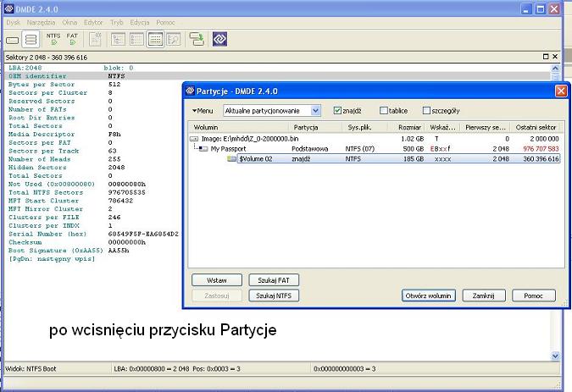Click the Widok: NTFS Boot status entry
Viewport: 572px width, 392px height.
31,368
